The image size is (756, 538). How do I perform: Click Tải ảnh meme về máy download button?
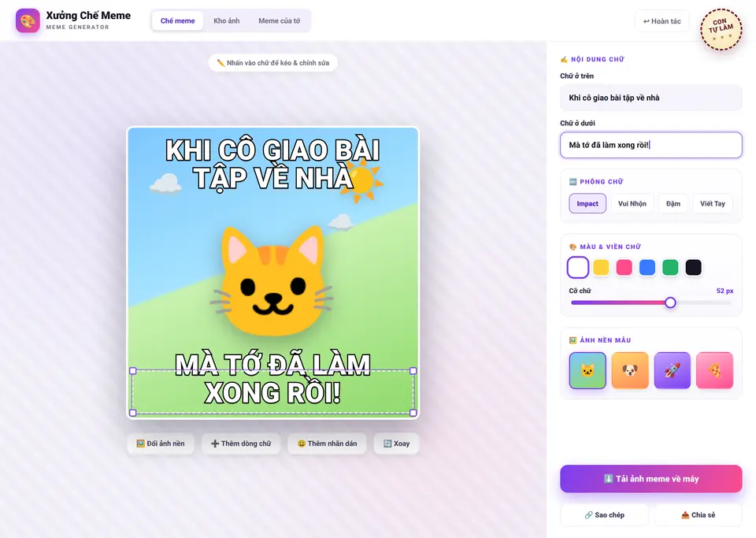[x=651, y=479]
